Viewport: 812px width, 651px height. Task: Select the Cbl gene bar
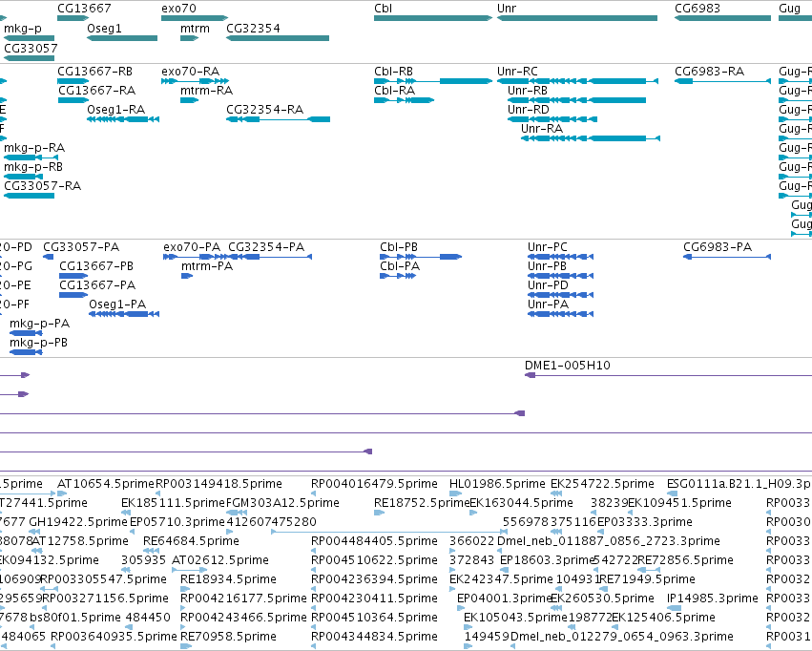point(433,18)
